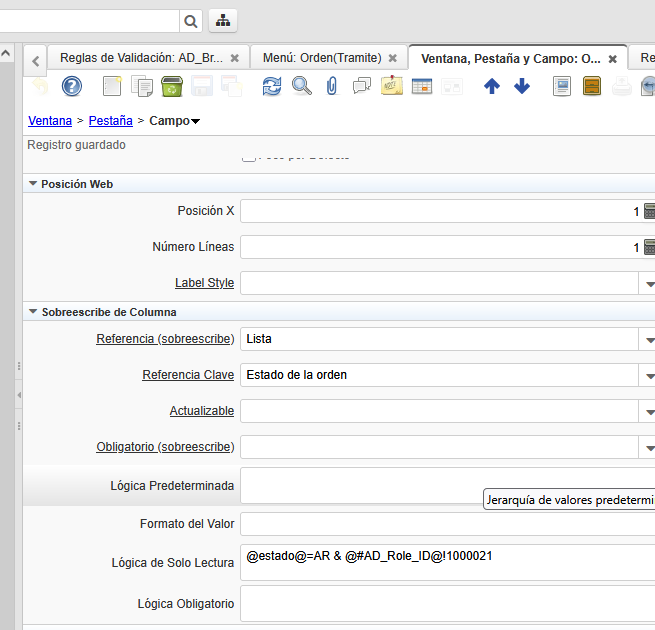Open calculator for the Posición X field
Screen dimensions: 655x630
649,211
